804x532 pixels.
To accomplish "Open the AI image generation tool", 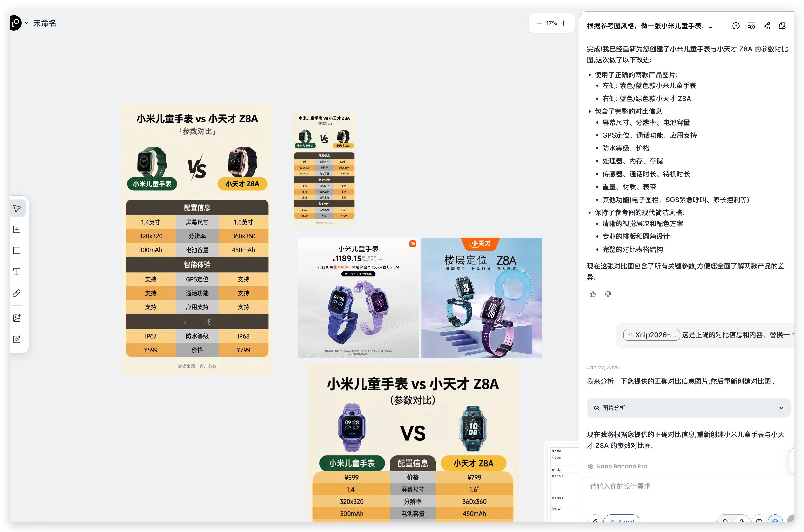I will point(17,318).
